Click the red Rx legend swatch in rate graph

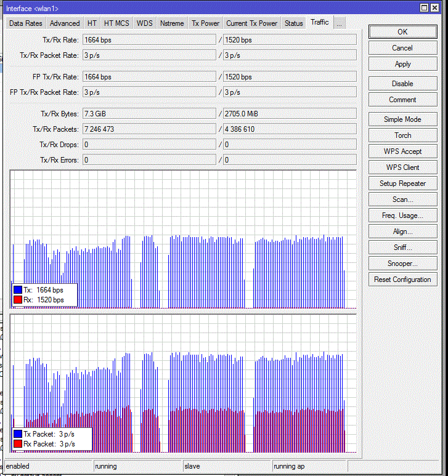(x=18, y=300)
